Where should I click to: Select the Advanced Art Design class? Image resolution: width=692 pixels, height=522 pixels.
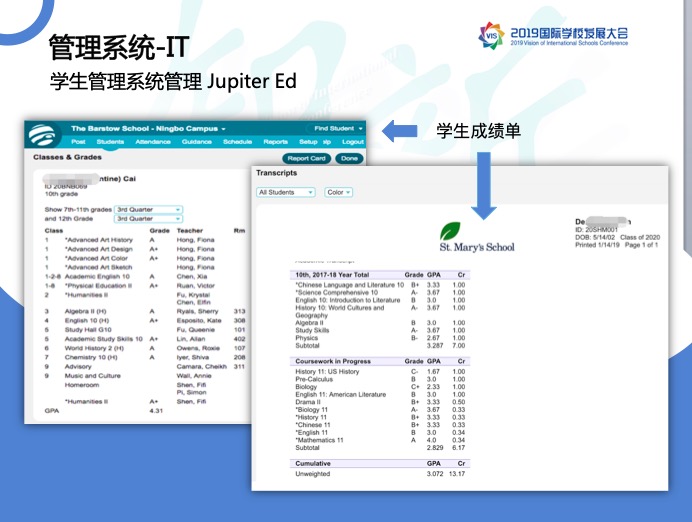[98, 249]
